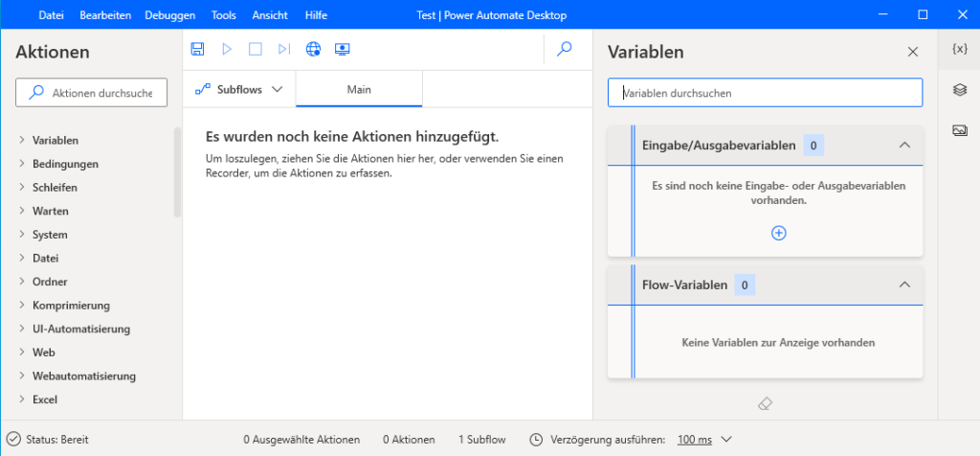The image size is (980, 456).
Task: Click the clock icon beside Verzögerung ausführen
Action: (x=536, y=440)
